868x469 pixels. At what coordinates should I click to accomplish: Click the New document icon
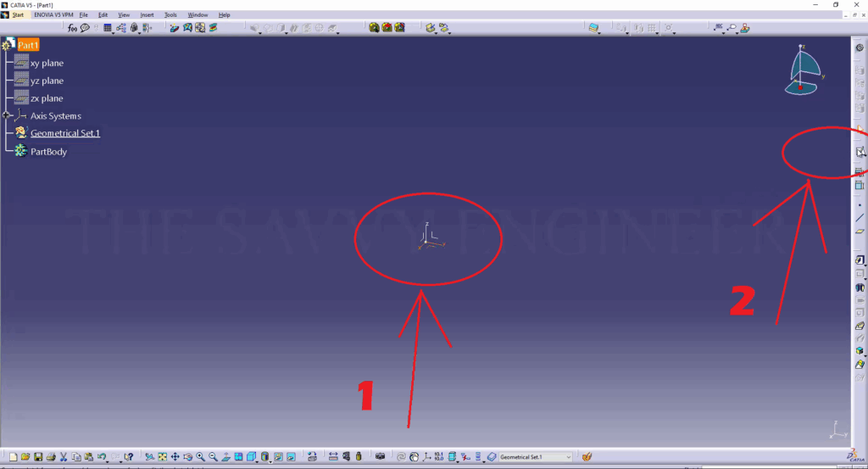pyautogui.click(x=13, y=457)
